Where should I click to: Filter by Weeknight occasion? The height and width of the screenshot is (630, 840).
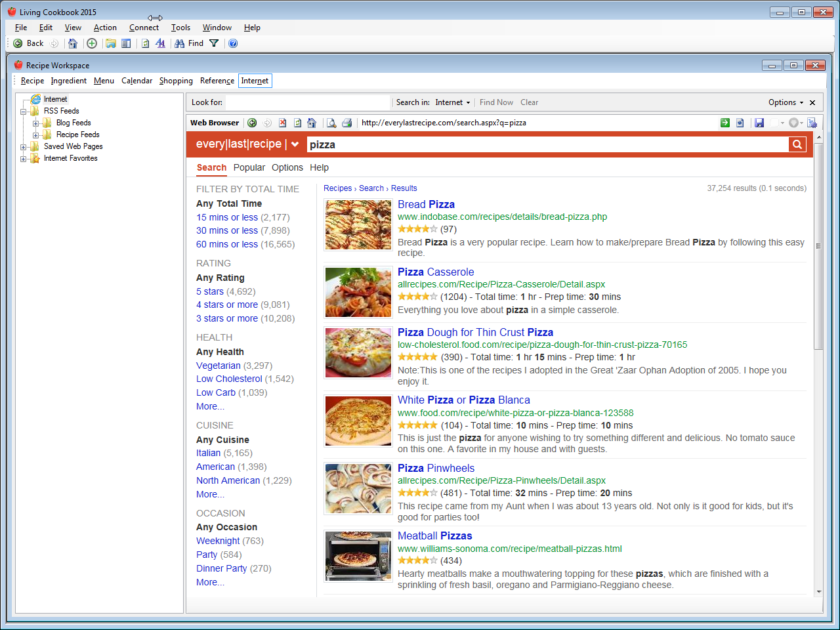tap(218, 541)
